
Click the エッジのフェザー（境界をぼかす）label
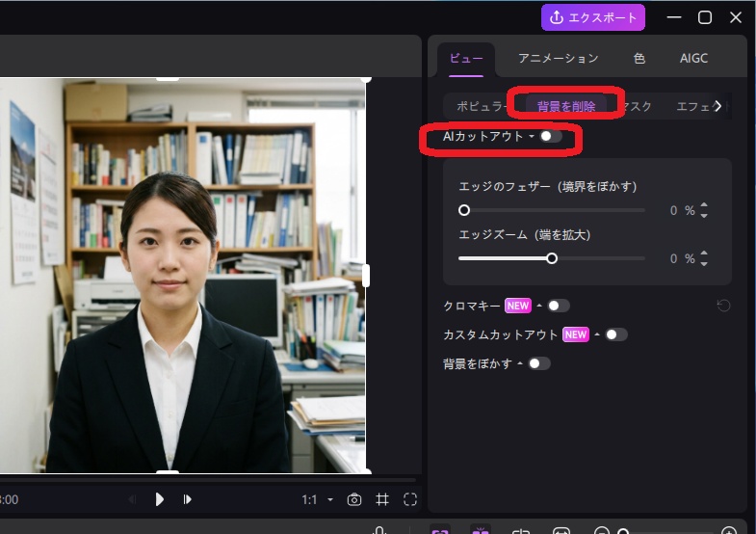548,186
